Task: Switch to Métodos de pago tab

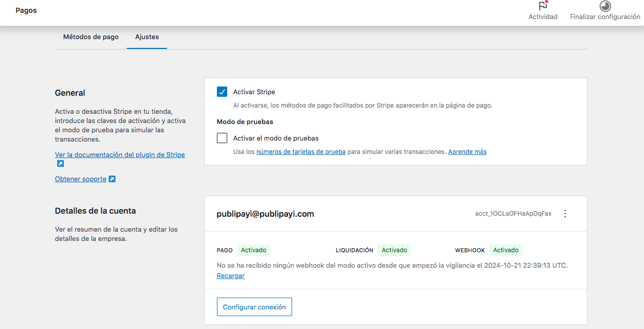Action: click(91, 37)
